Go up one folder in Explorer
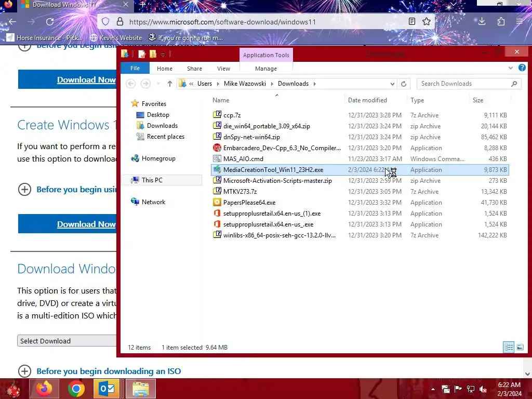This screenshot has height=399, width=532. [170, 84]
